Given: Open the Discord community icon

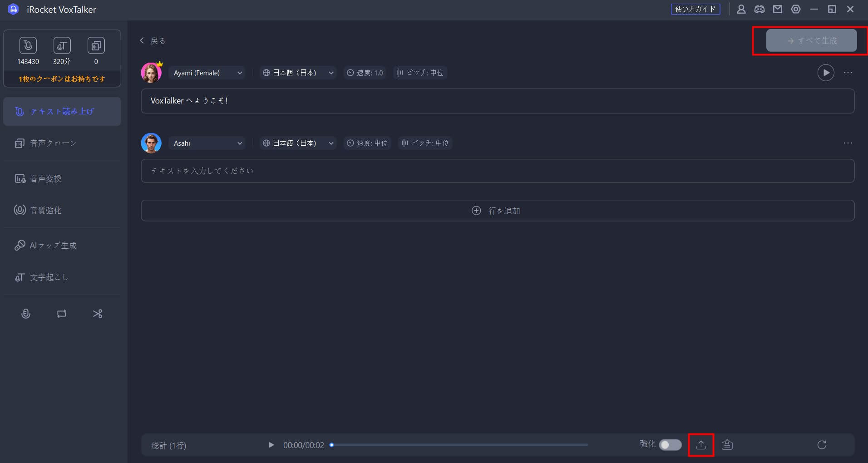Looking at the screenshot, I should pyautogui.click(x=759, y=9).
